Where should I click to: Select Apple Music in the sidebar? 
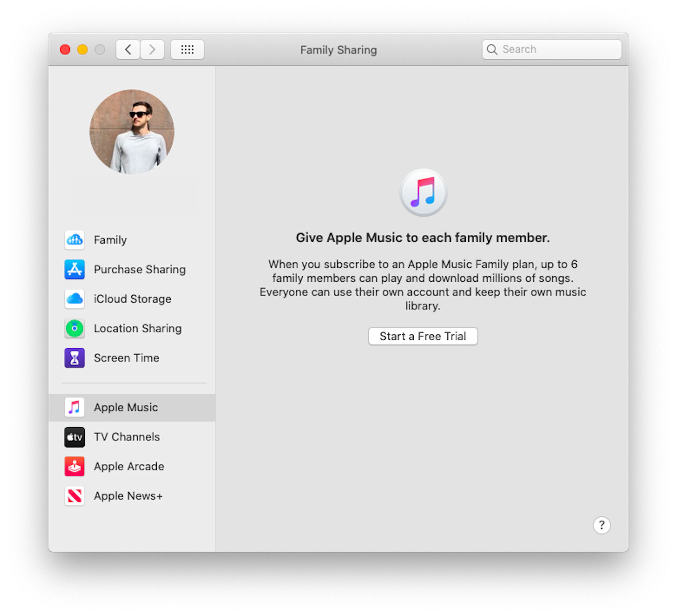coord(126,407)
